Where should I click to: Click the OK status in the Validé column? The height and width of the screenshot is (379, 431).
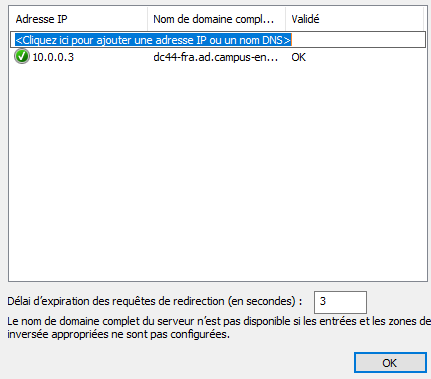pos(298,57)
